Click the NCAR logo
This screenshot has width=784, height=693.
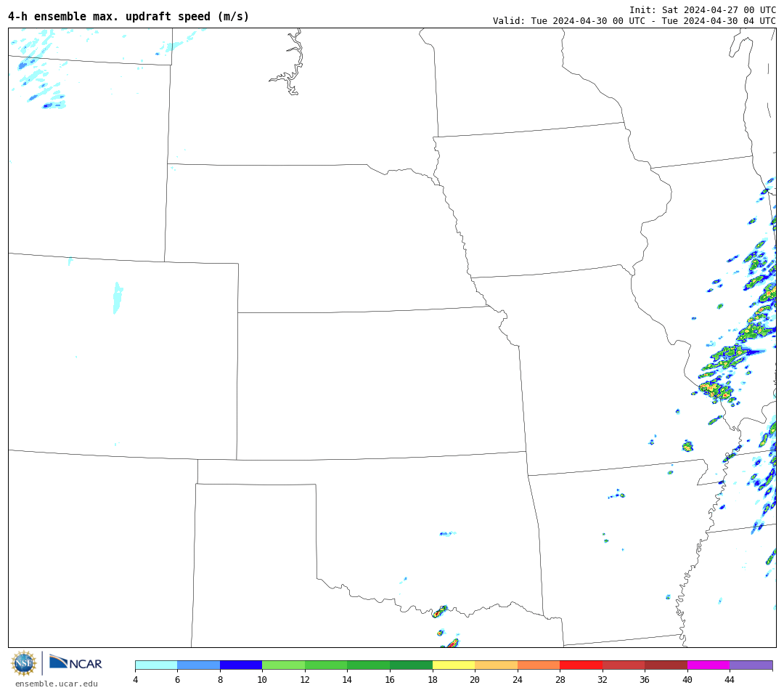pos(75,662)
